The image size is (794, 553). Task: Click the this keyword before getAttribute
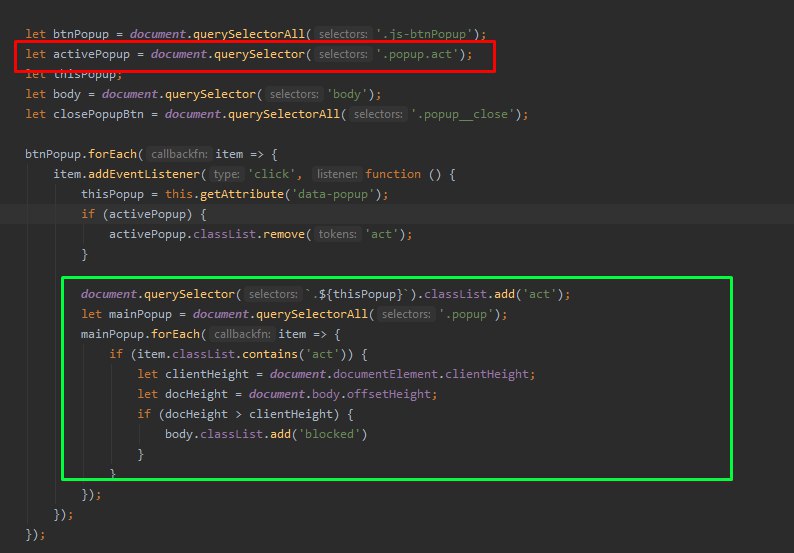click(x=179, y=194)
